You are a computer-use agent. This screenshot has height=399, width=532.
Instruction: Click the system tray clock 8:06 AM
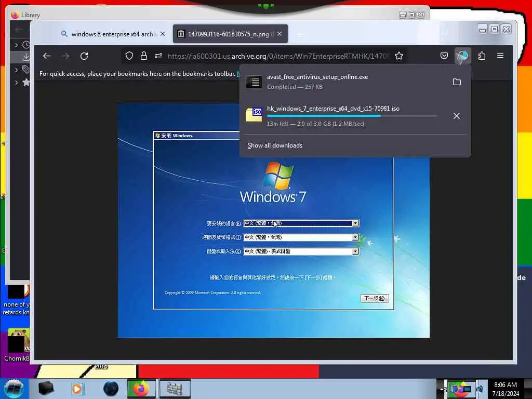tap(506, 389)
